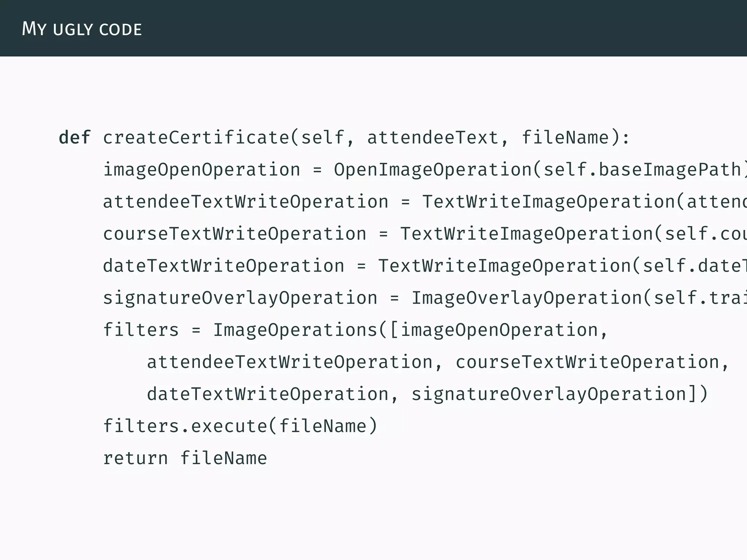747x560 pixels.
Task: Click the 'createCertificate' function name
Action: pos(196,137)
